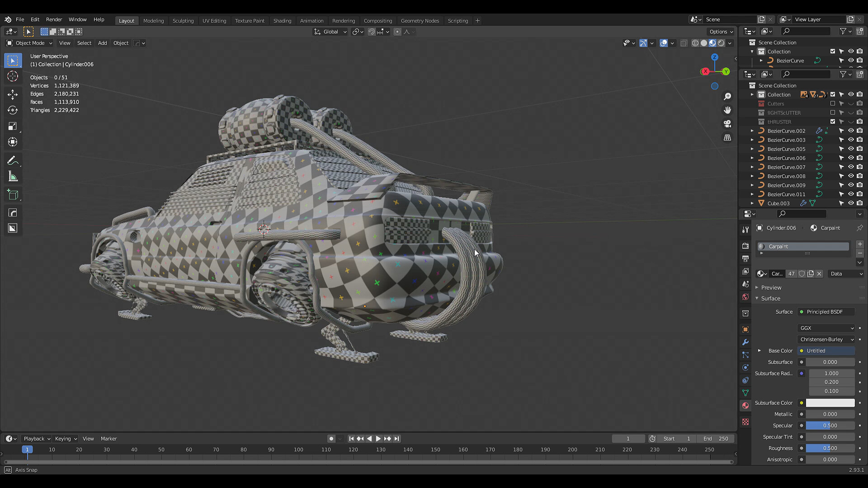The image size is (868, 488).
Task: Toggle camera view with camera icon
Action: [727, 124]
